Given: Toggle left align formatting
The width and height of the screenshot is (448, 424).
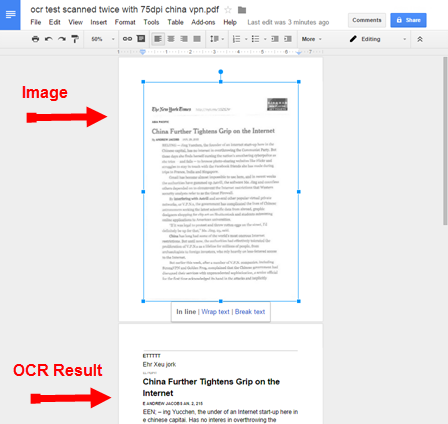Looking at the screenshot, I should (x=158, y=39).
